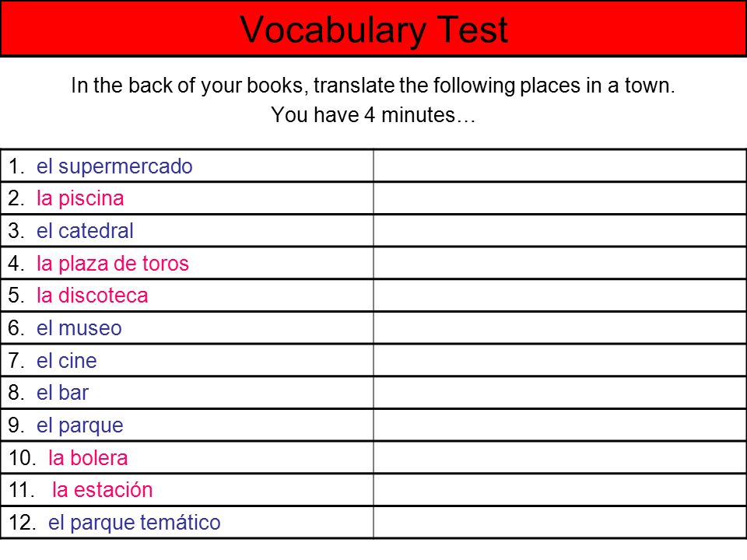Click the blank answer cell beside la piscina
Image resolution: width=747 pixels, height=560 pixels.
(x=559, y=198)
